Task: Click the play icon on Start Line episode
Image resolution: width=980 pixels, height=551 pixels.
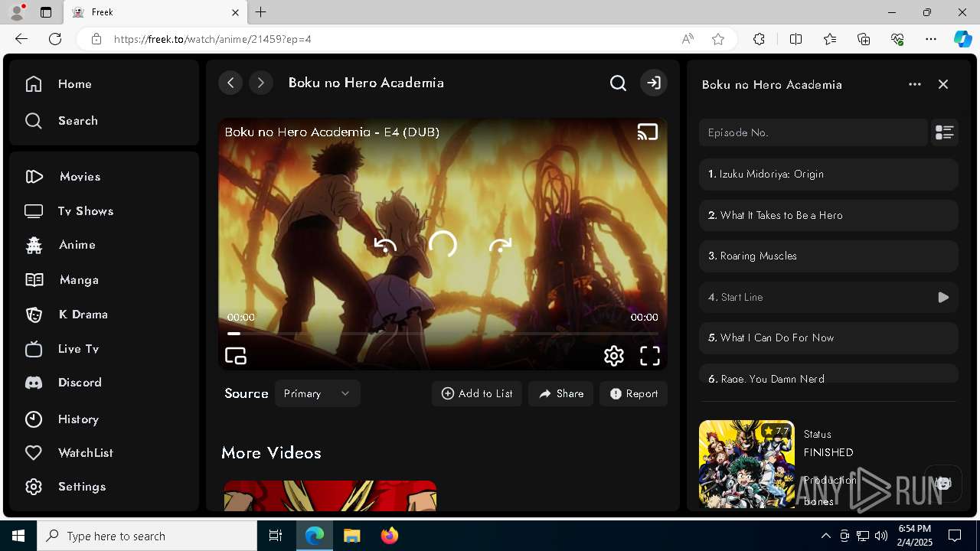Action: coord(943,297)
